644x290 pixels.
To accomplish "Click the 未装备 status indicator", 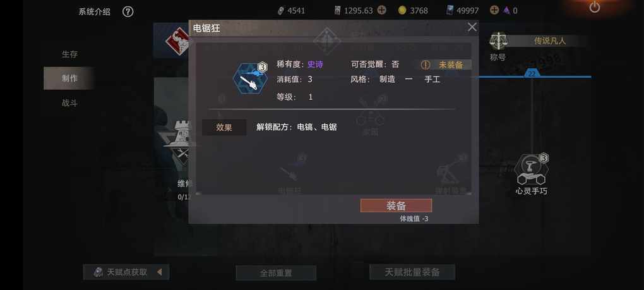I will 446,65.
